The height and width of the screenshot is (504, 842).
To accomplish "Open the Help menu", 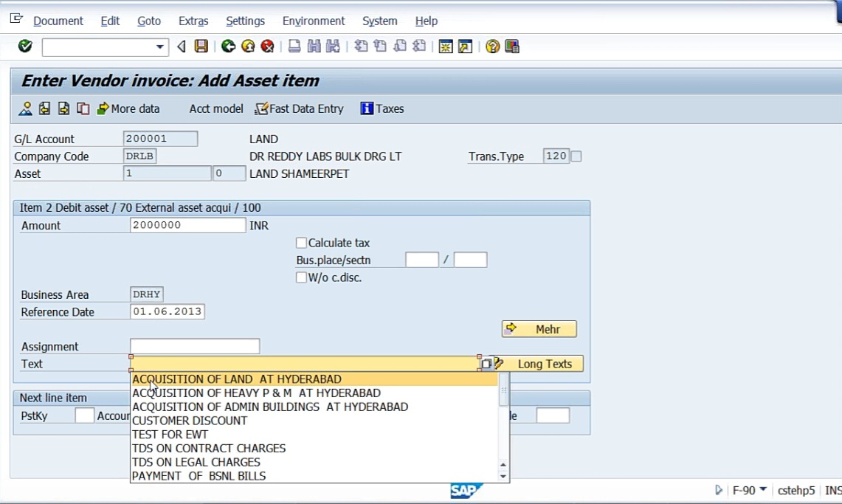I will pyautogui.click(x=427, y=21).
